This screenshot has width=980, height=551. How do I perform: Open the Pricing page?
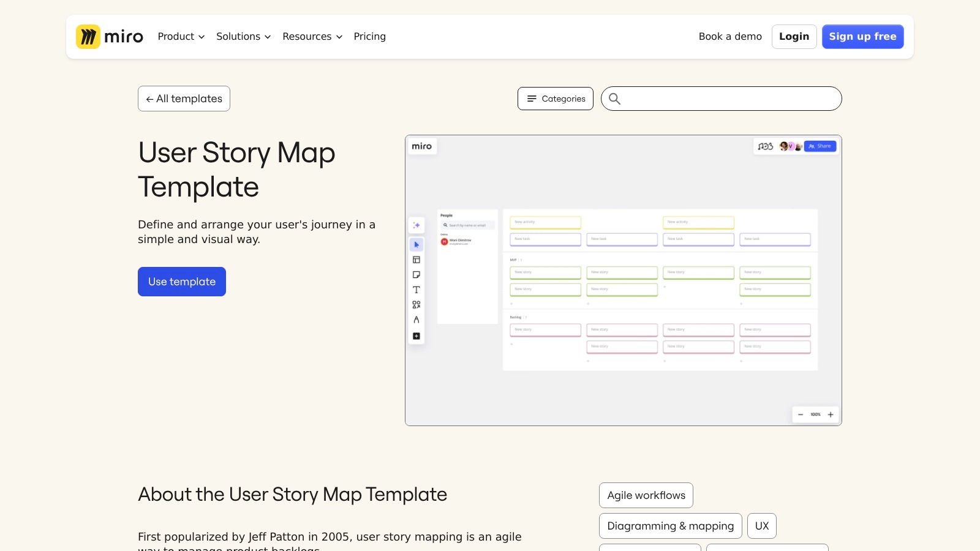point(369,37)
